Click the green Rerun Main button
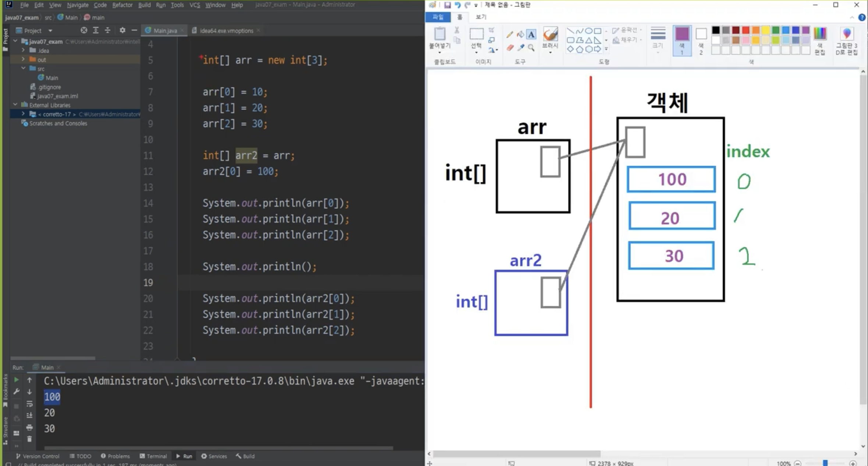The image size is (868, 466). pos(16,380)
